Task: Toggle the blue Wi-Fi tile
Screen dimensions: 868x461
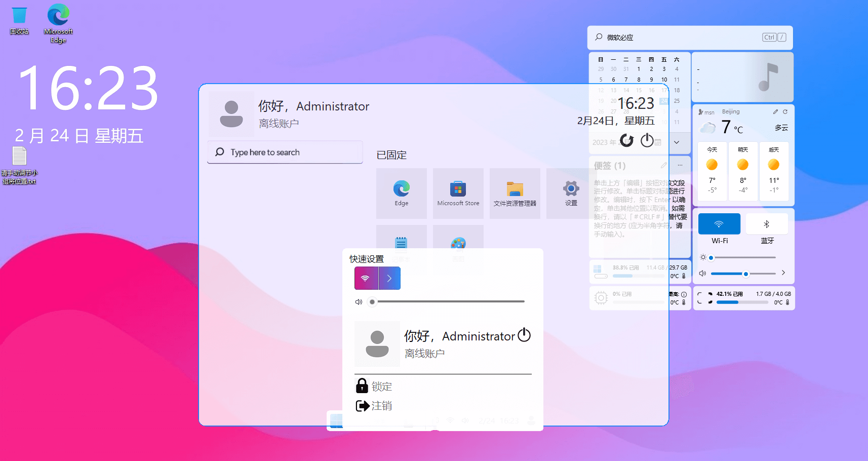Action: click(719, 224)
